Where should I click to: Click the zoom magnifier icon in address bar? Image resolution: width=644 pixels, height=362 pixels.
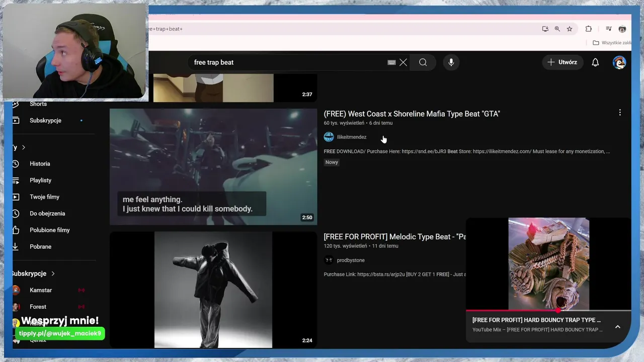pyautogui.click(x=557, y=29)
